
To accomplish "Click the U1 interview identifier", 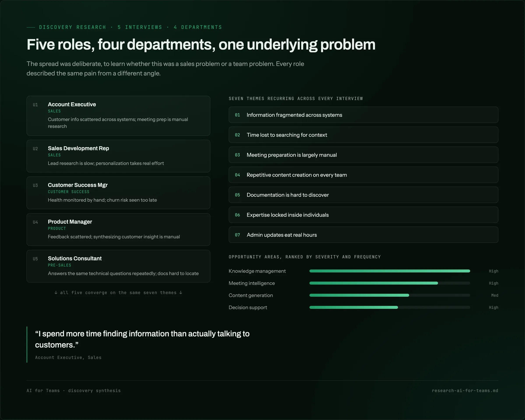I will pyautogui.click(x=35, y=105).
